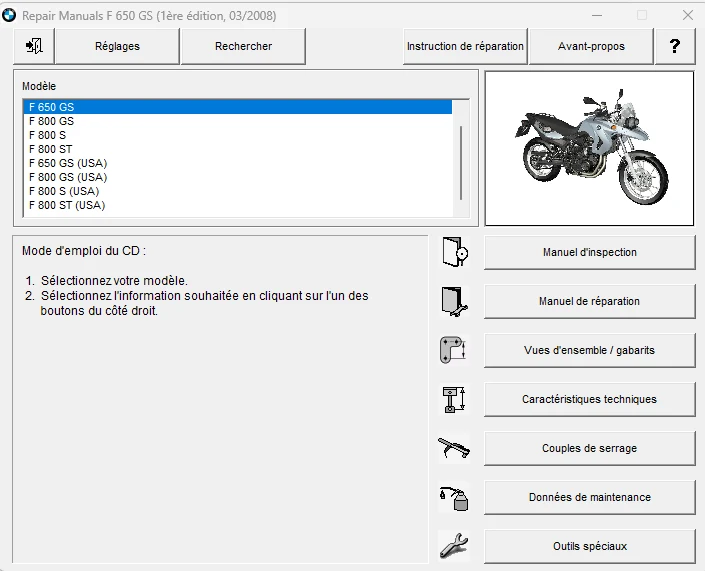Select F 800 S (USA) model

238,191
